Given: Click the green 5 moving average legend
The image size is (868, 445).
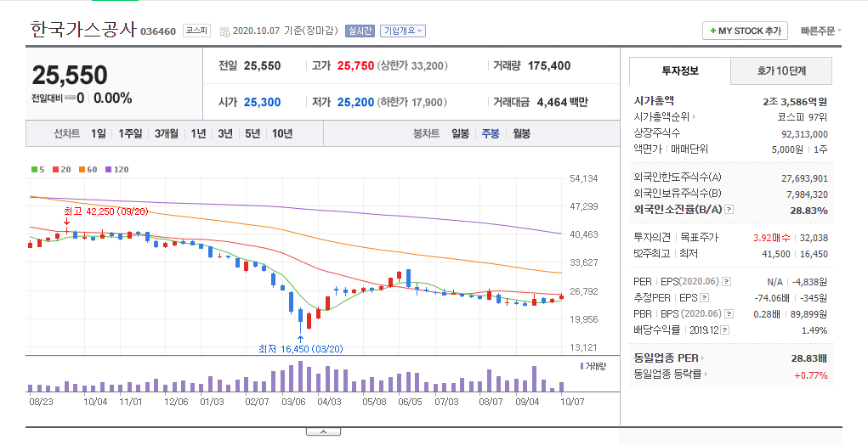Looking at the screenshot, I should 37,169.
